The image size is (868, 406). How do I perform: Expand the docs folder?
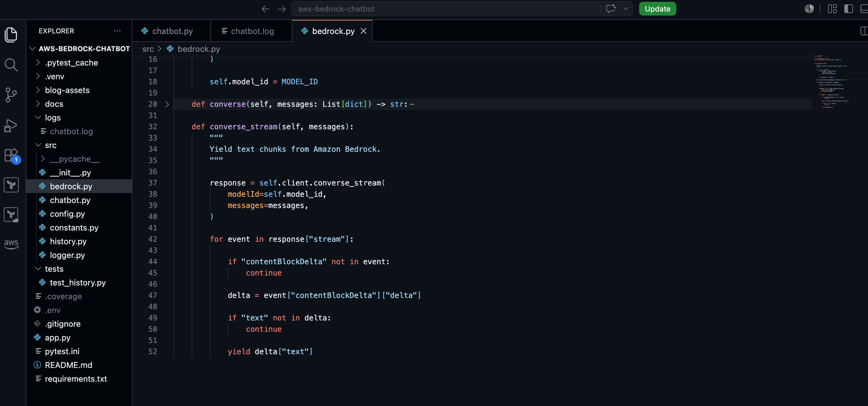[38, 104]
